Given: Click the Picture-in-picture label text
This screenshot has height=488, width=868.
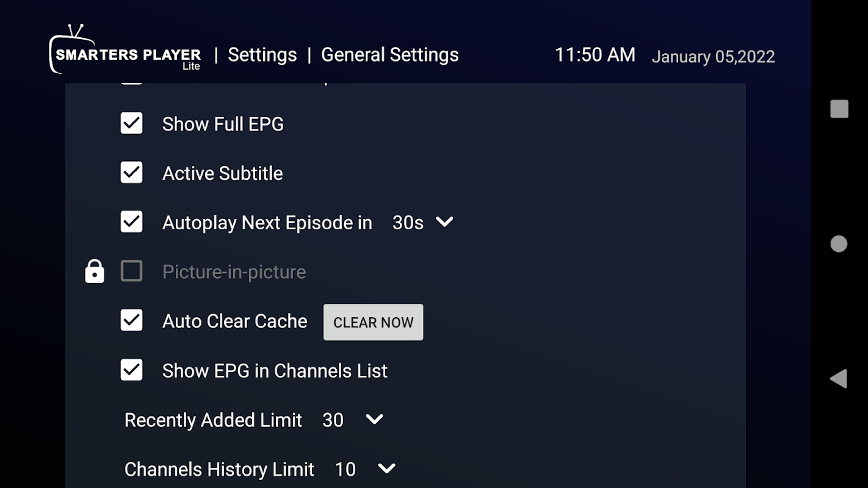Looking at the screenshot, I should 234,272.
